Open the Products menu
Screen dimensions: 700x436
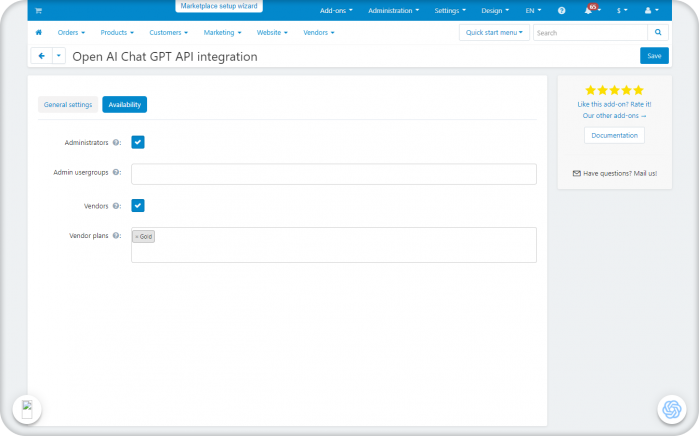pos(117,33)
